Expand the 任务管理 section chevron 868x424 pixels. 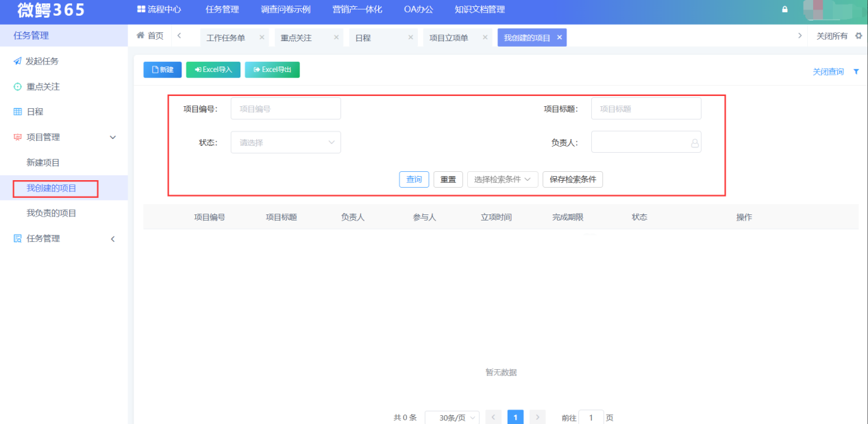click(x=113, y=238)
